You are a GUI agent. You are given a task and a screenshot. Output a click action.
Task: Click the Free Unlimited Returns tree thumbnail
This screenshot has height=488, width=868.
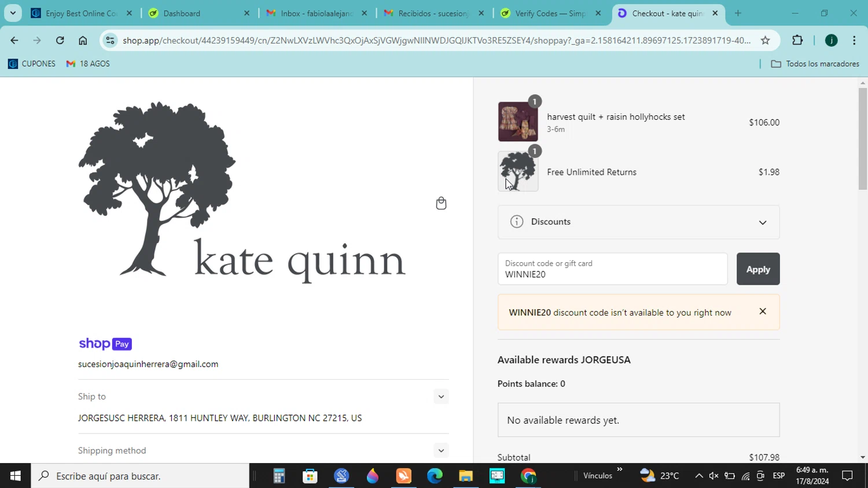point(518,171)
